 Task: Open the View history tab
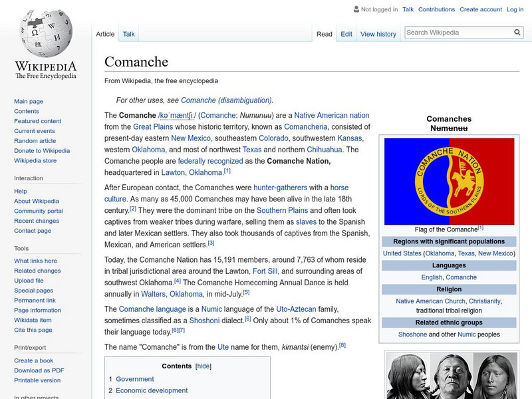click(x=378, y=35)
